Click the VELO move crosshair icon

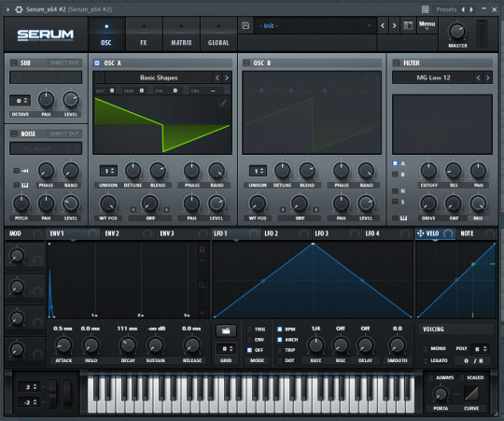coord(420,233)
